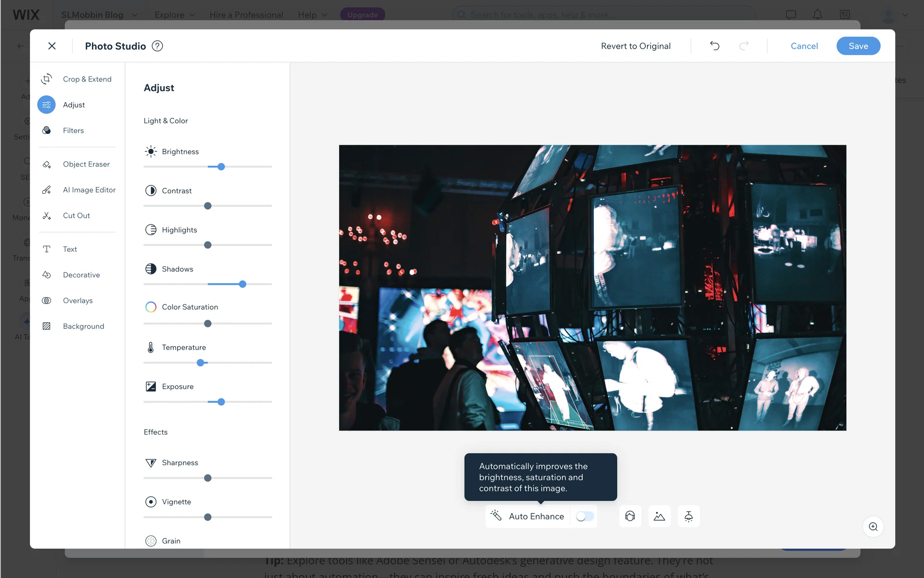
Task: Open the AI Image Editor tool
Action: [x=89, y=190]
